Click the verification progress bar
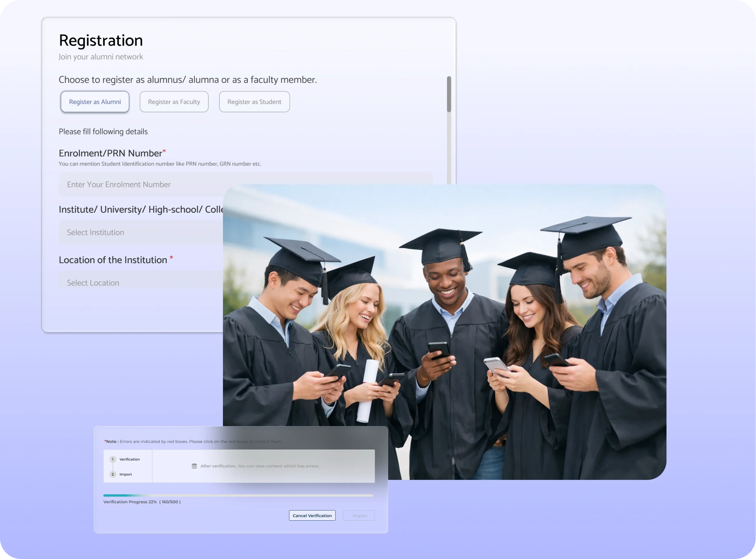756x559 pixels. tap(238, 496)
